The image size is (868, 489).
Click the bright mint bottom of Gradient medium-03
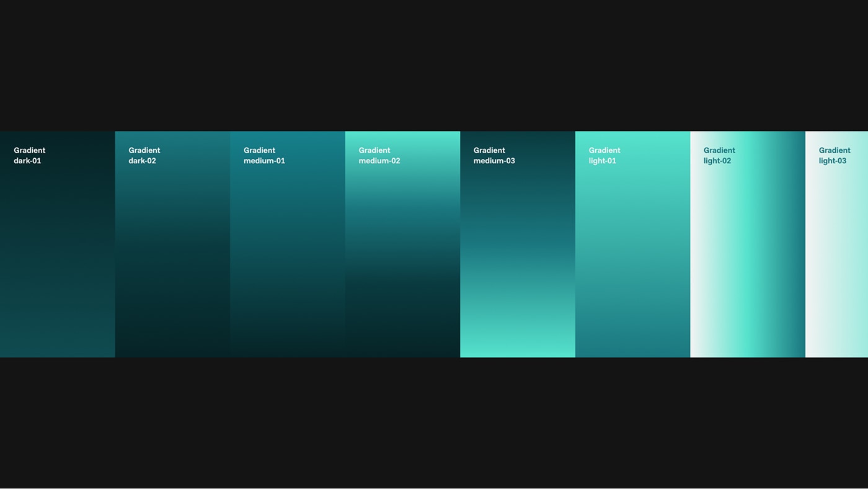click(517, 344)
